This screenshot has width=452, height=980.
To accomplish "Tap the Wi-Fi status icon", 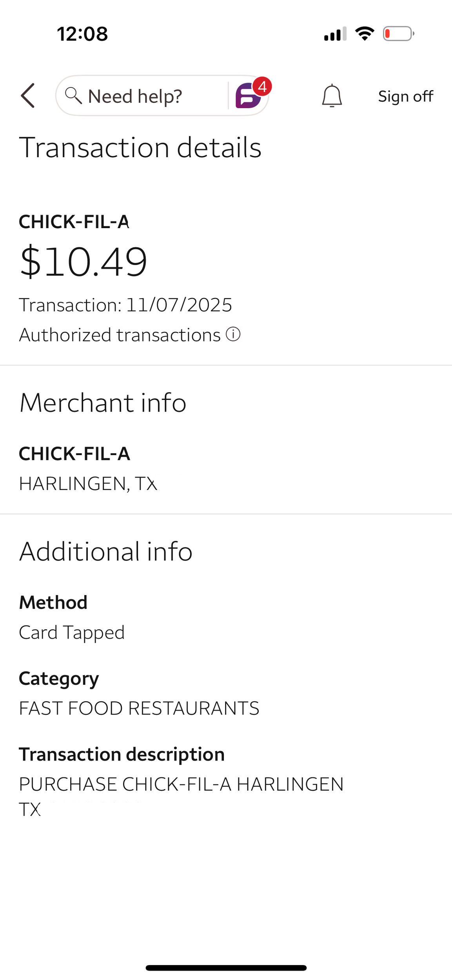I will (x=365, y=34).
